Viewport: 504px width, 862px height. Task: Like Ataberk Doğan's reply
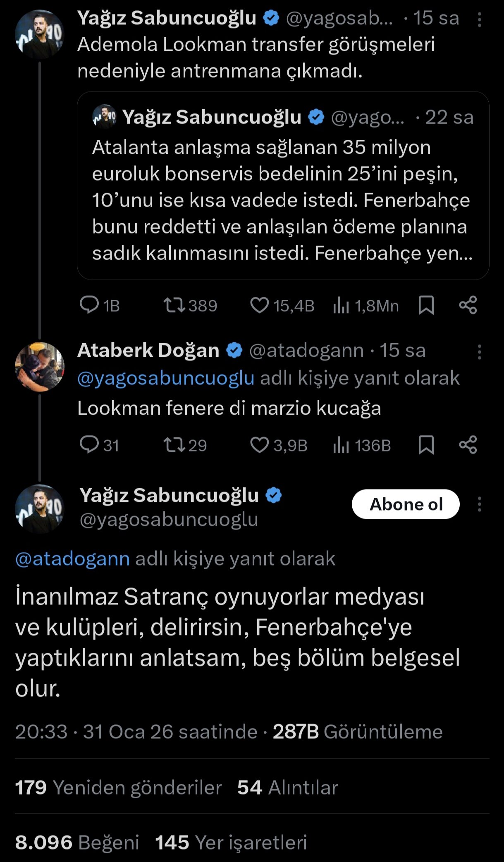coord(260,445)
